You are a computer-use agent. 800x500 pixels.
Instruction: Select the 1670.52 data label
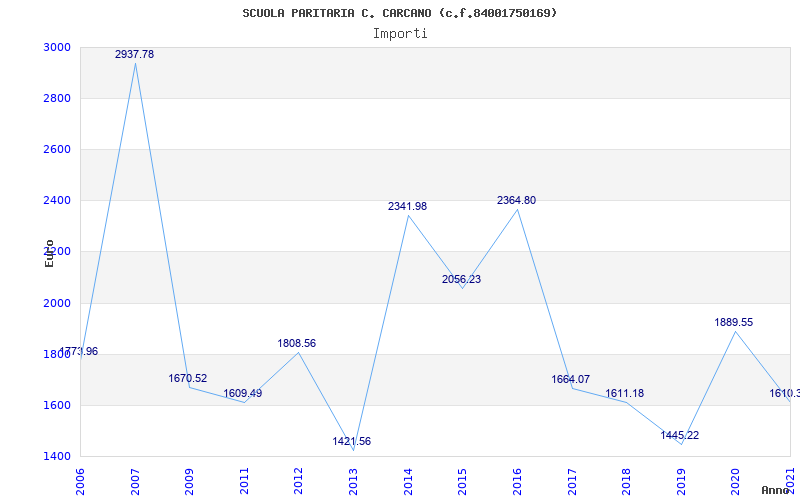coord(188,379)
